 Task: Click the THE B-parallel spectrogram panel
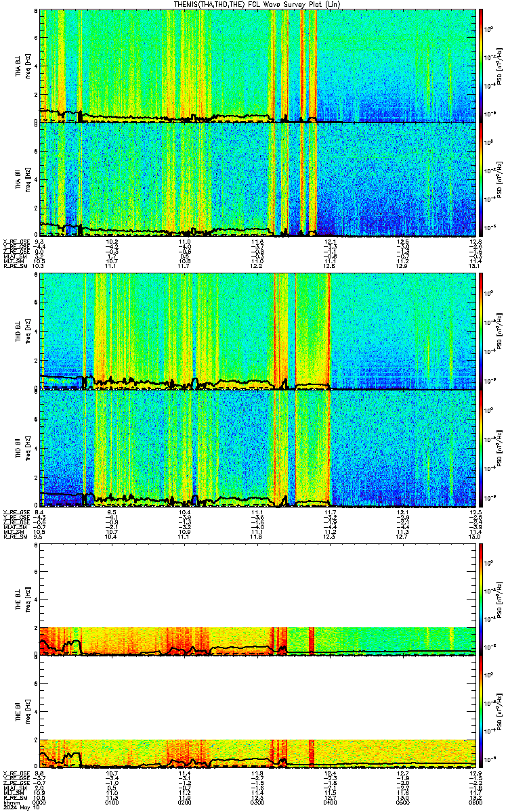[x=258, y=713]
